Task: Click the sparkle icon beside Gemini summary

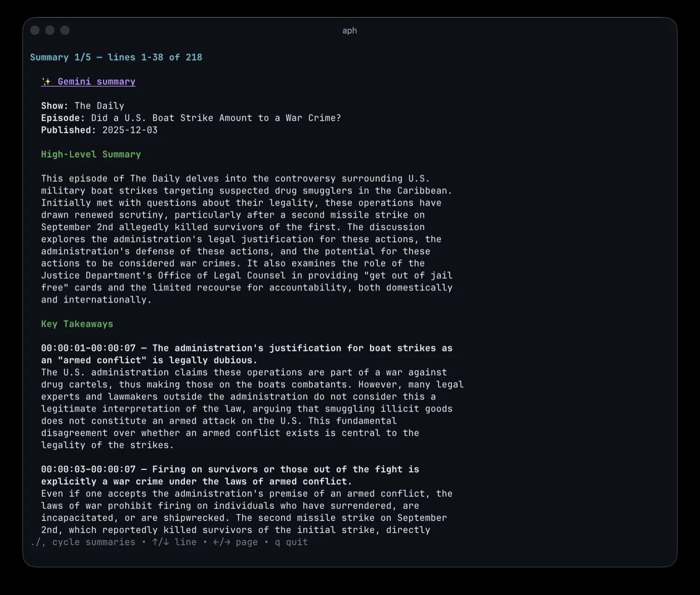Action: point(47,81)
